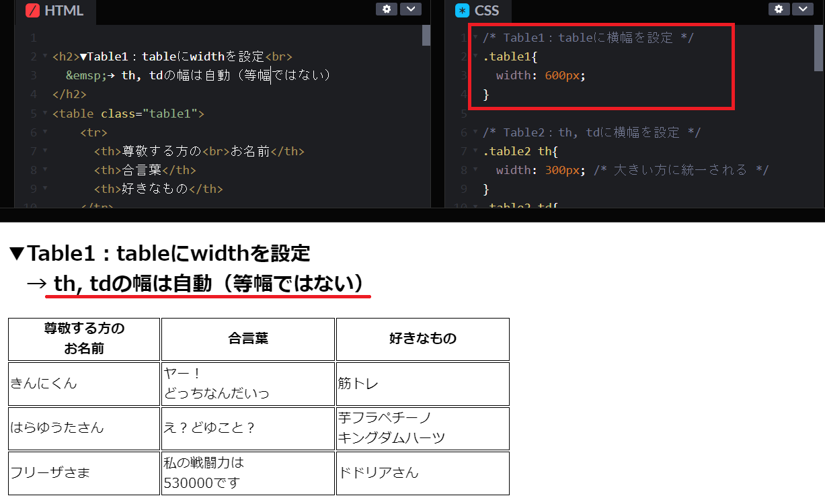Click the 合言葉 header cell in the preview table

[247, 339]
